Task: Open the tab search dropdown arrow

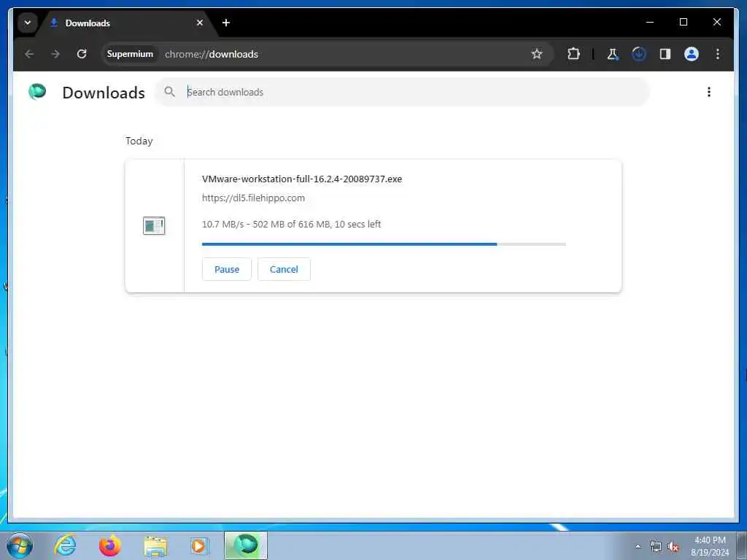Action: (28, 23)
